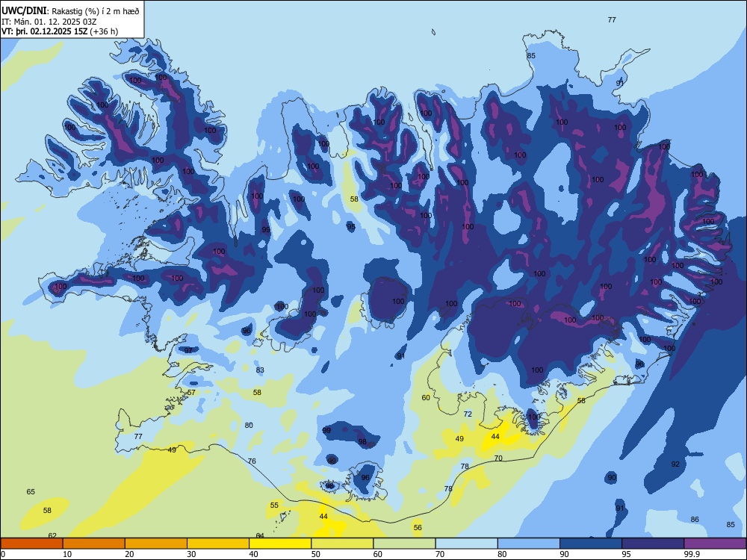
Task: Click the map value '62' near the bottom edge
Action: pyautogui.click(x=52, y=535)
